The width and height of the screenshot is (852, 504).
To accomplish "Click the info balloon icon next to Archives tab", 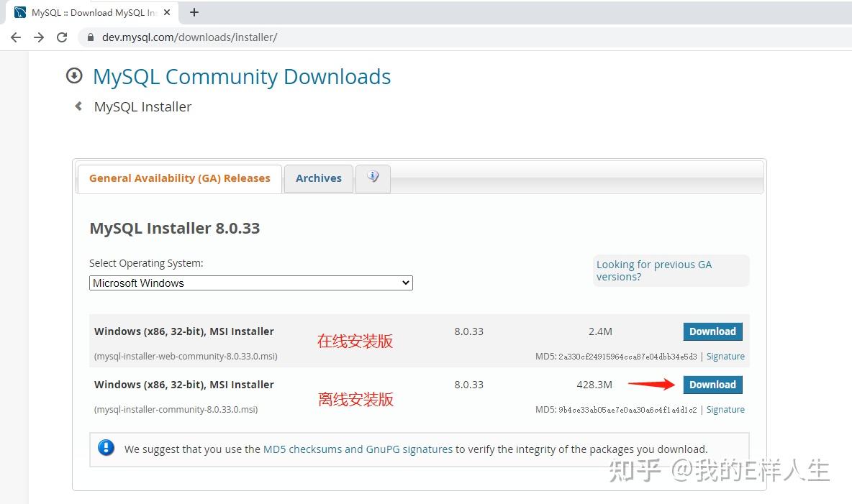I will pyautogui.click(x=373, y=177).
